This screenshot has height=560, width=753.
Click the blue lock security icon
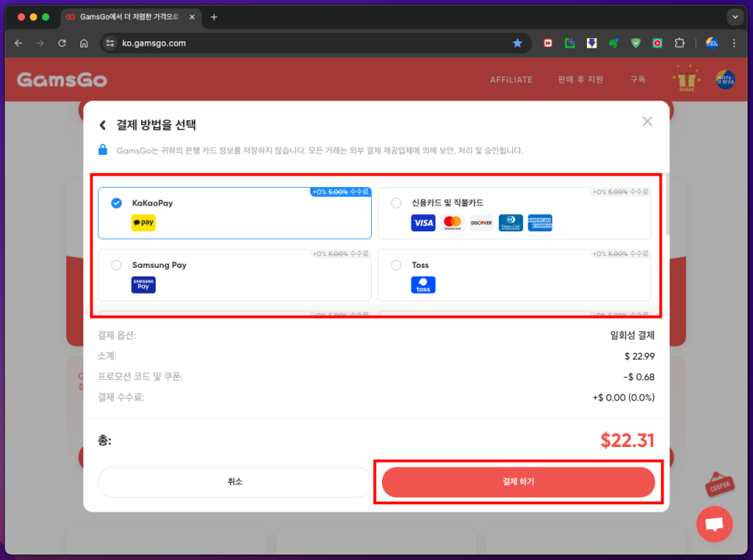[103, 150]
